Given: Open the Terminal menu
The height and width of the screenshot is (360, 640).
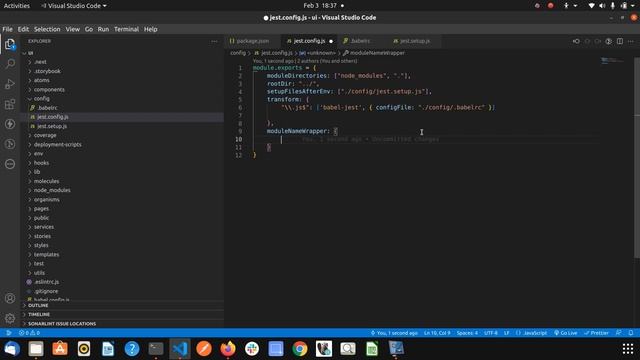Looking at the screenshot, I should point(127,29).
